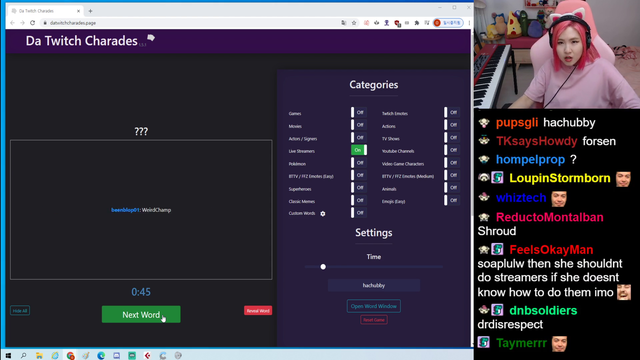Open Microsoft Edge from the taskbar
This screenshot has height=360, width=640.
coord(101,356)
